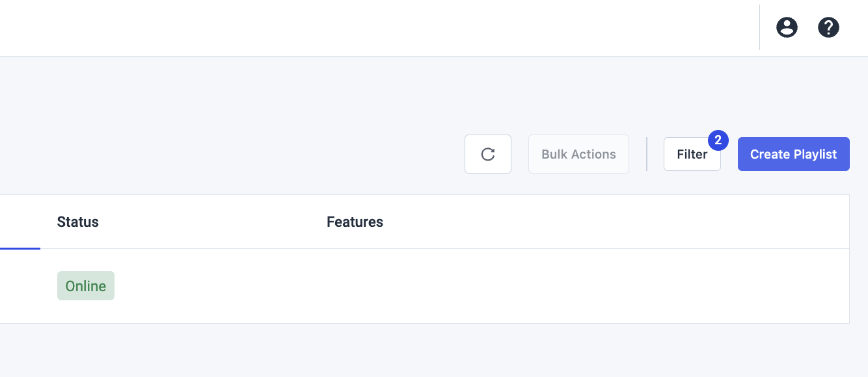This screenshot has width=868, height=377.
Task: Sort table by Features column header
Action: (x=355, y=222)
